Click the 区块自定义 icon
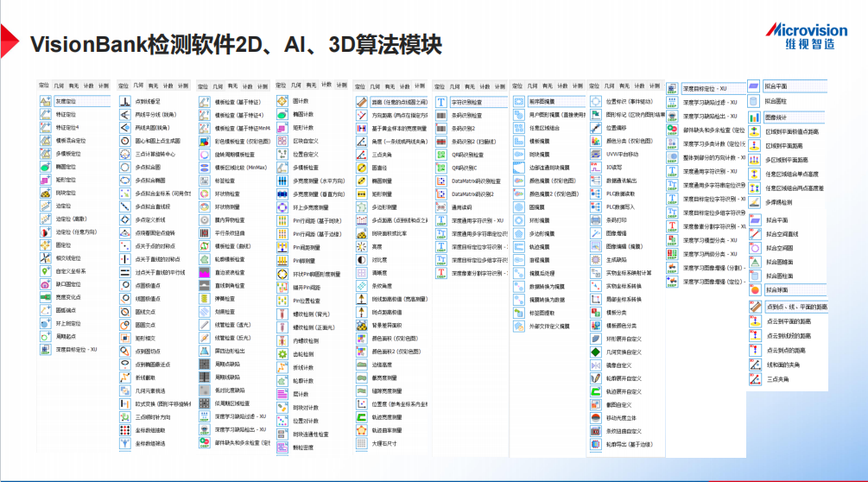 tap(282, 141)
